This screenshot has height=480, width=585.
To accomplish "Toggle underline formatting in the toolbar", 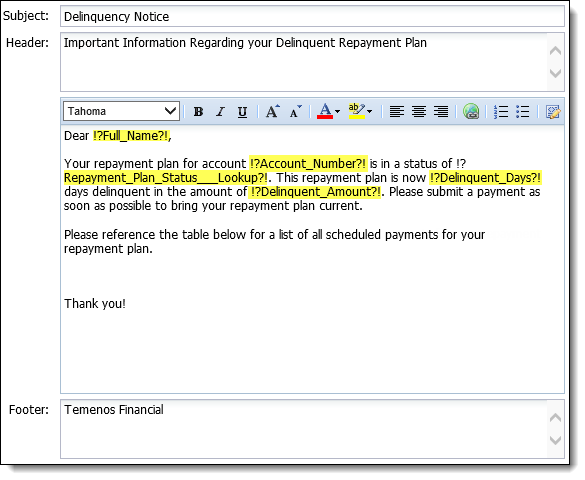I will pyautogui.click(x=243, y=112).
